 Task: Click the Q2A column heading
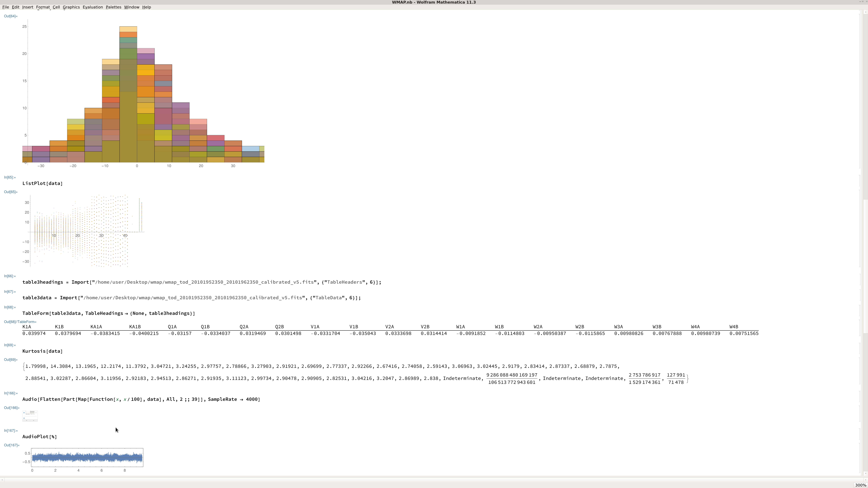point(244,327)
